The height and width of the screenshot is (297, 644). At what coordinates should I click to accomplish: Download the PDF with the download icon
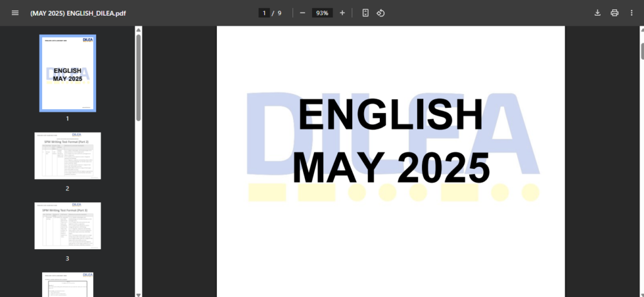597,13
